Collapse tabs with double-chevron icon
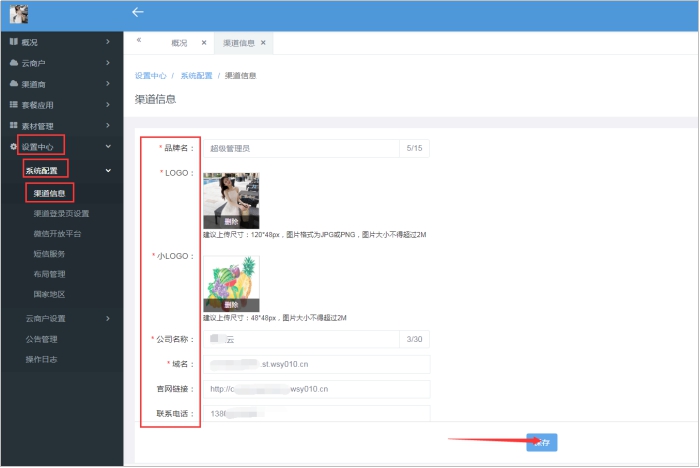700x468 pixels. tap(139, 40)
